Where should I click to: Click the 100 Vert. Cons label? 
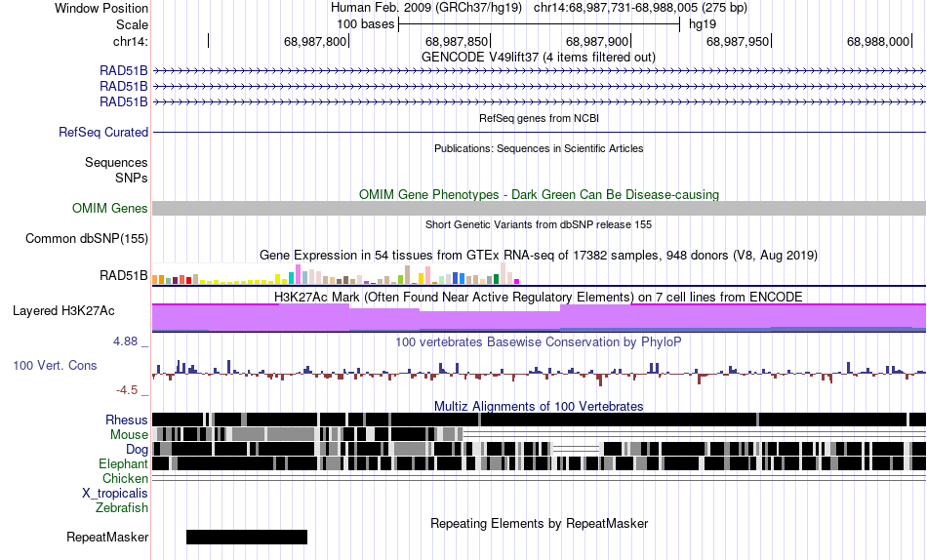pos(55,366)
